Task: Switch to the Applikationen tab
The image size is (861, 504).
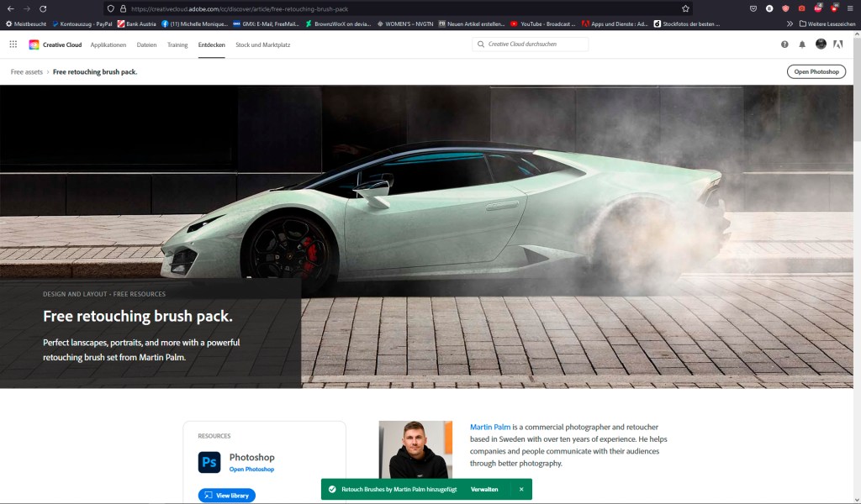Action: click(108, 45)
